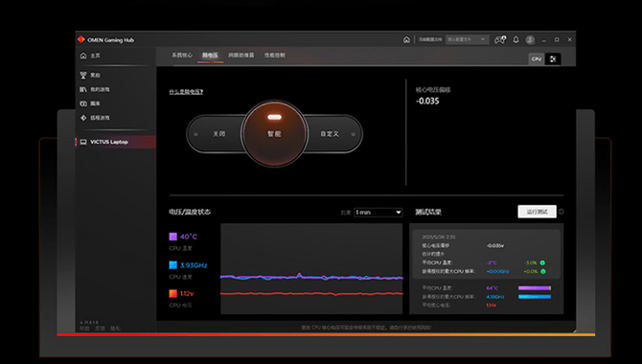The height and width of the screenshot is (364, 642).
Task: Click the home icon in the title bar
Action: (406, 39)
